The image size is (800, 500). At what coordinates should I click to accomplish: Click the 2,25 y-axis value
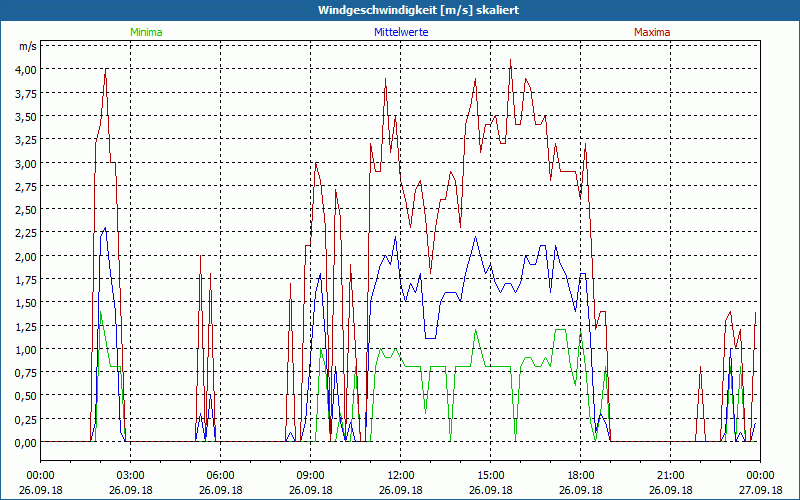(x=26, y=233)
